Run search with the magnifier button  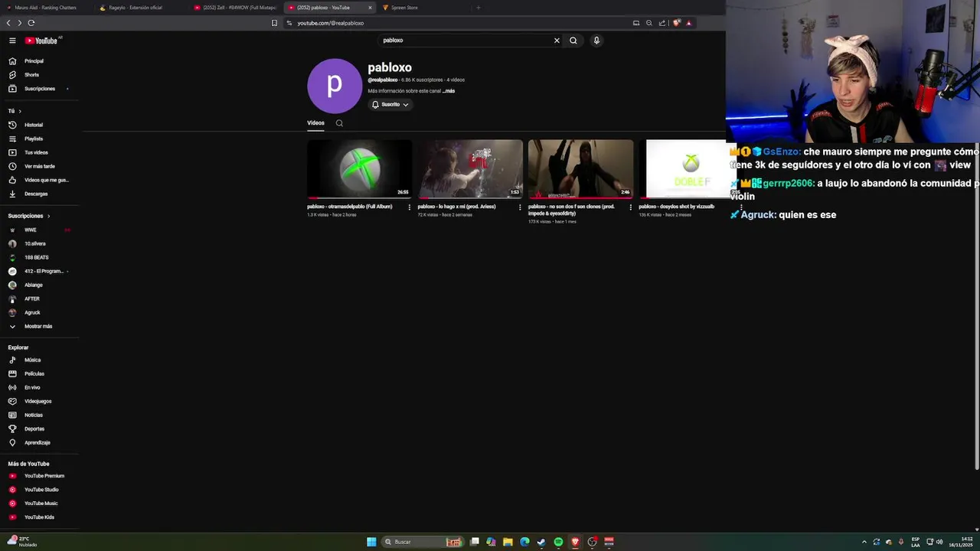573,41
